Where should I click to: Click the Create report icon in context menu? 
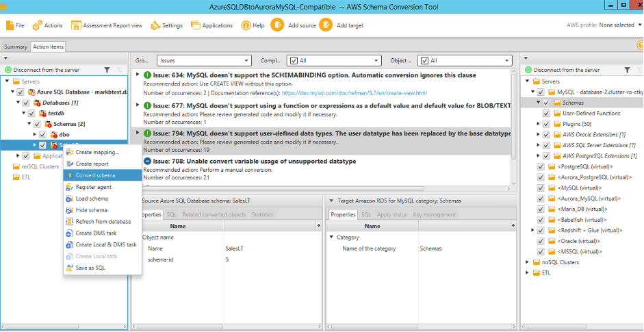click(69, 164)
